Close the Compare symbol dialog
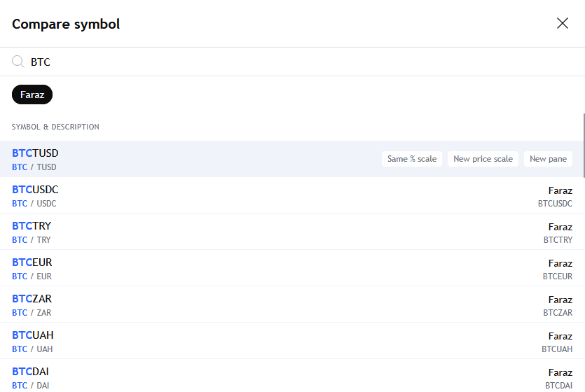 pos(562,24)
